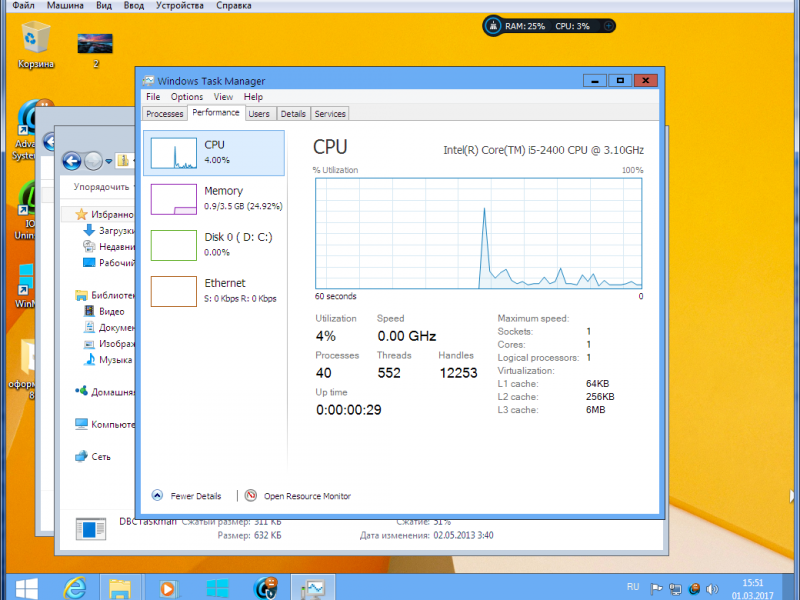Click the network tray icon

click(x=675, y=589)
